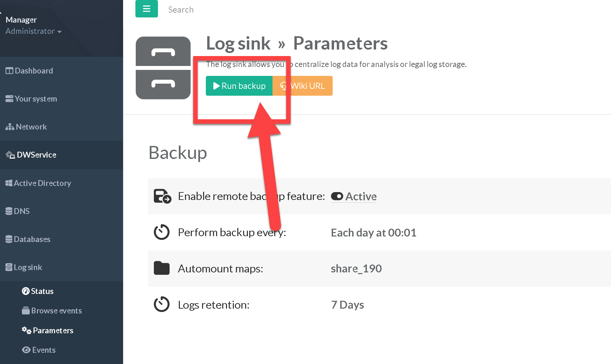
Task: Toggle the remote backup Active switch
Action: [x=337, y=196]
